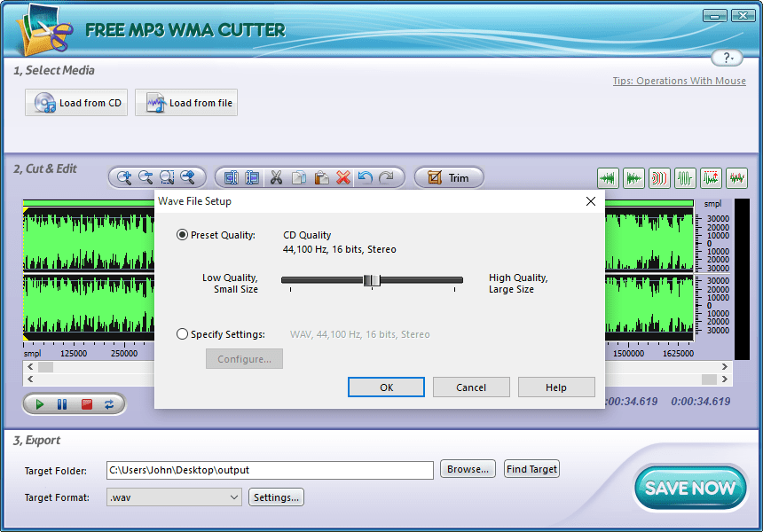This screenshot has width=763, height=532.
Task: Click lower scrollbar right arrow
Action: [x=725, y=379]
